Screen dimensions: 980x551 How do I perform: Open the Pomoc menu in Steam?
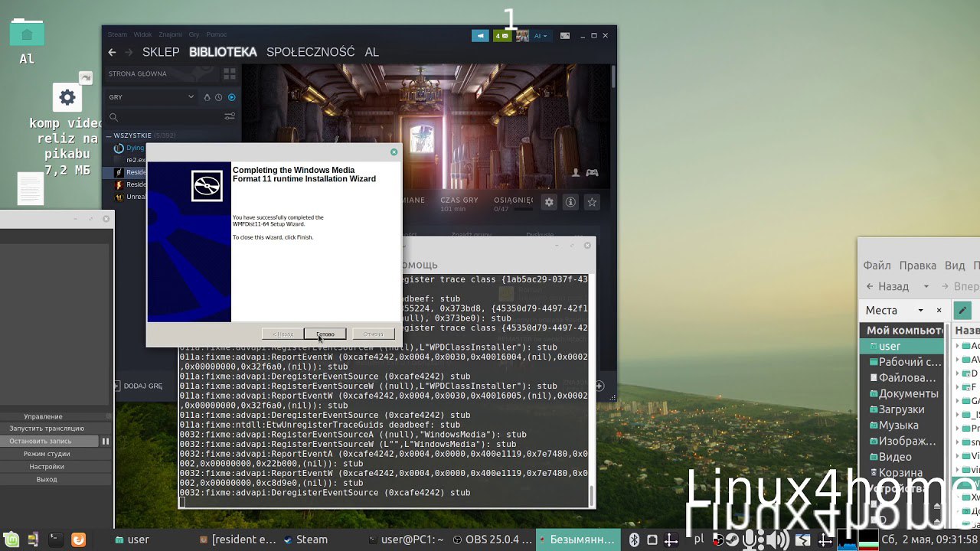217,34
